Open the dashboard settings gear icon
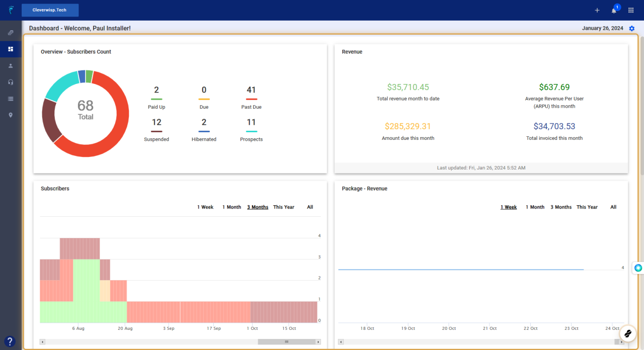644x350 pixels. (632, 28)
